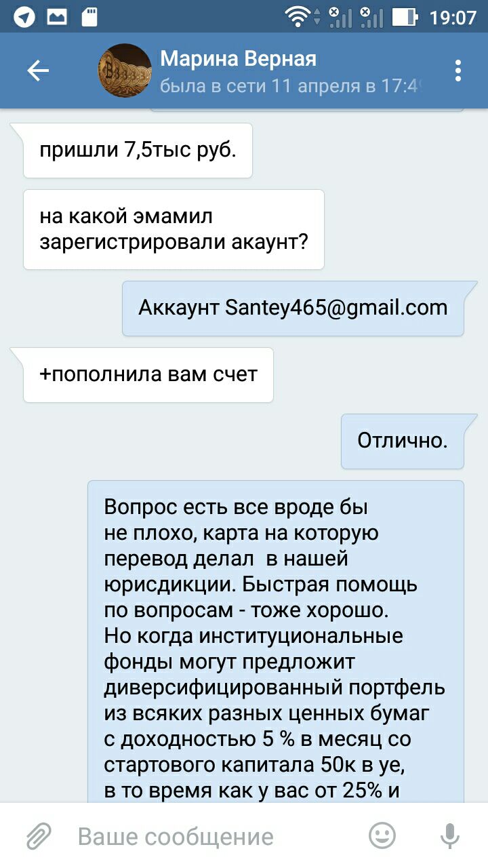Viewport: 488px width, 868px height.
Task: Select message +пополнила вам счет
Action: click(x=148, y=374)
